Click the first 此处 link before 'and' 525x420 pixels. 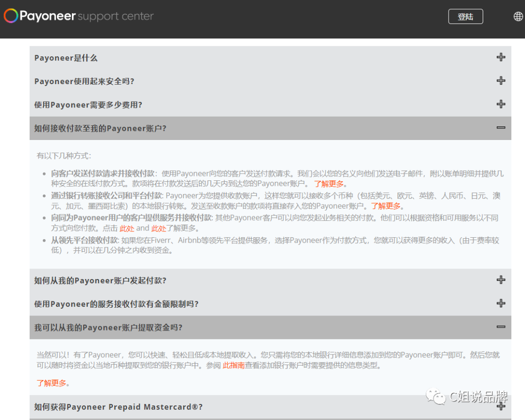(127, 228)
